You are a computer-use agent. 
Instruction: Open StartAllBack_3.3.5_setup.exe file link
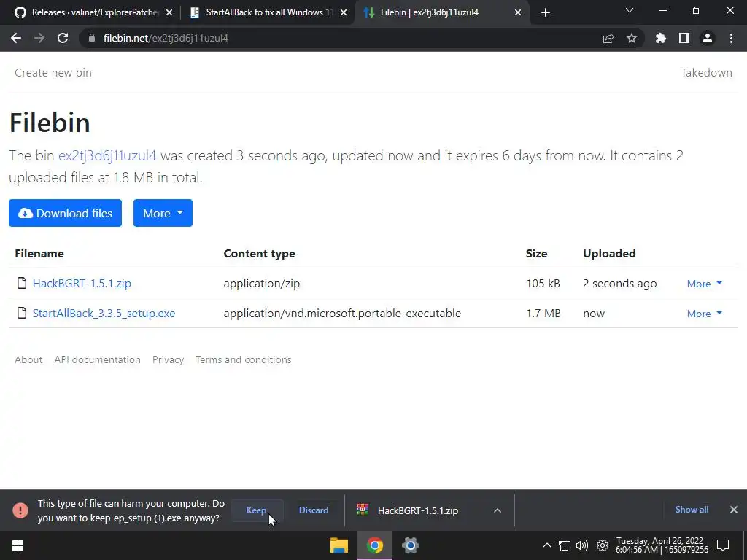pyautogui.click(x=104, y=314)
